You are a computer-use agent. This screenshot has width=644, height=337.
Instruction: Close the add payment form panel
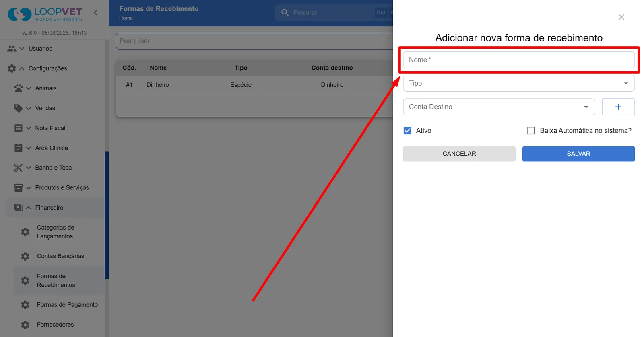[x=621, y=17]
